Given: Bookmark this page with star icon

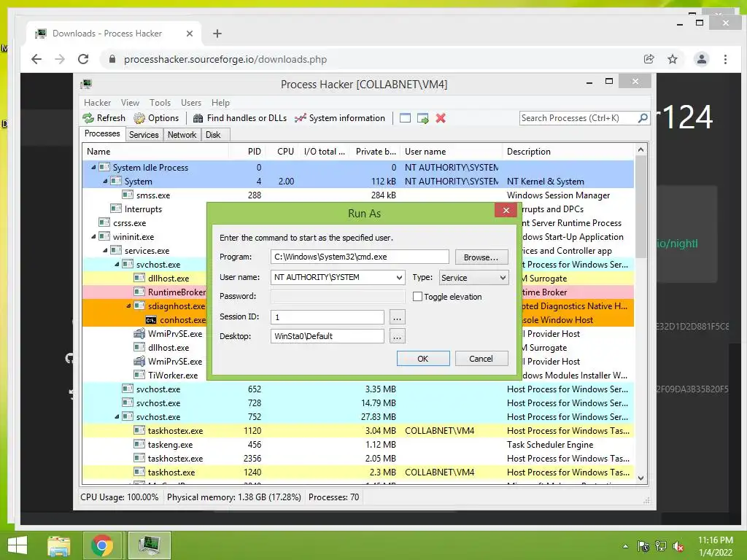Looking at the screenshot, I should 672,59.
